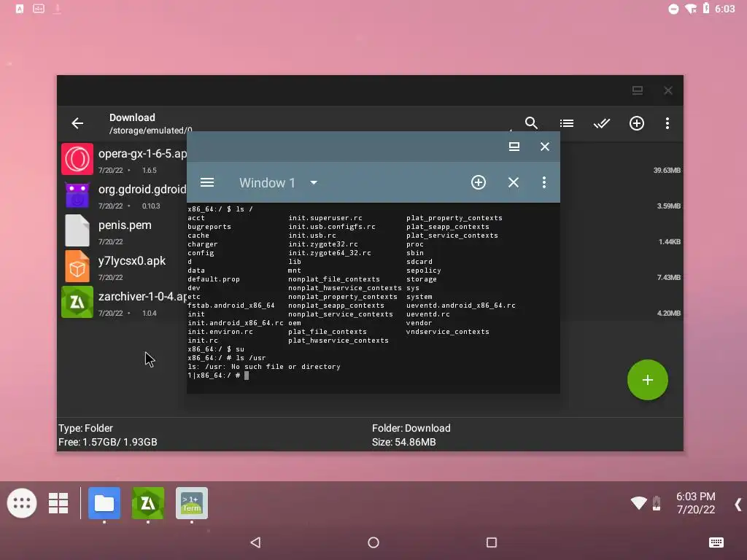Open terminal three-dot options menu

[544, 182]
